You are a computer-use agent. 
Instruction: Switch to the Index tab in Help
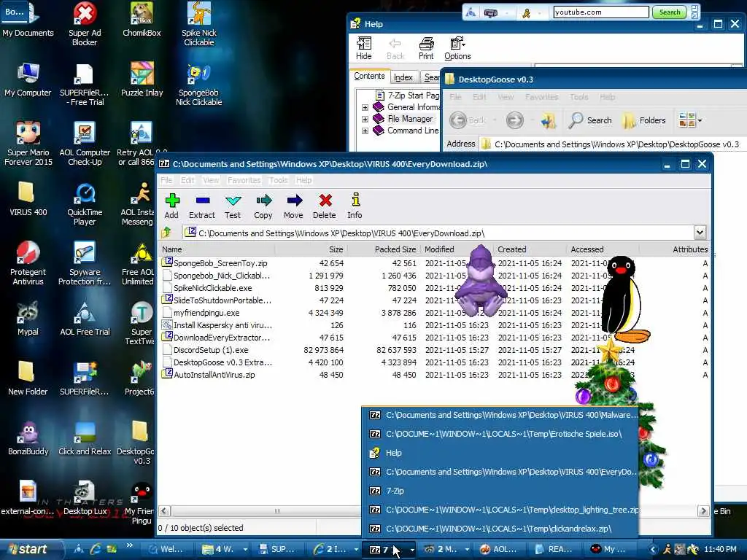pyautogui.click(x=403, y=77)
